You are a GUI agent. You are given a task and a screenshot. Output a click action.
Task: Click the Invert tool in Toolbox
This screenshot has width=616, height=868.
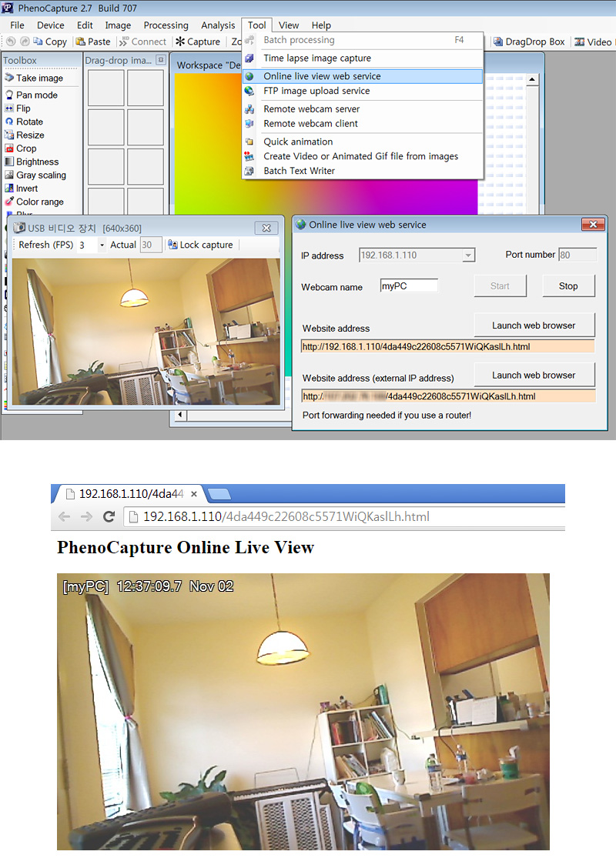pyautogui.click(x=26, y=189)
